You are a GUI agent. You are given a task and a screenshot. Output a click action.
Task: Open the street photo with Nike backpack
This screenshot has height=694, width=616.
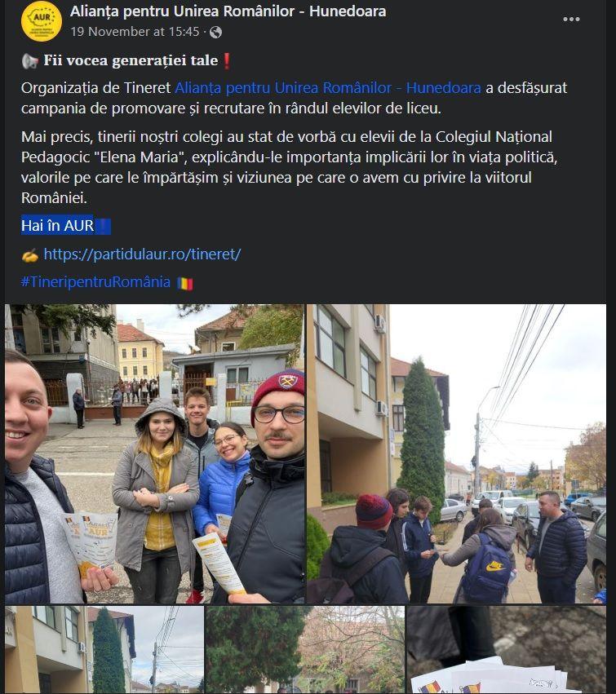coord(457,453)
